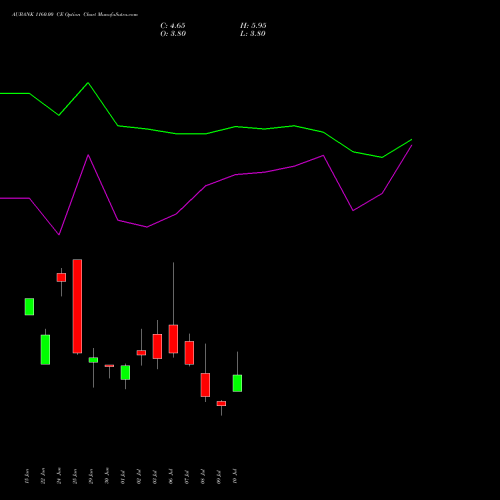Select the 29 Jun date label
500x500 pixels.
[x=91, y=476]
